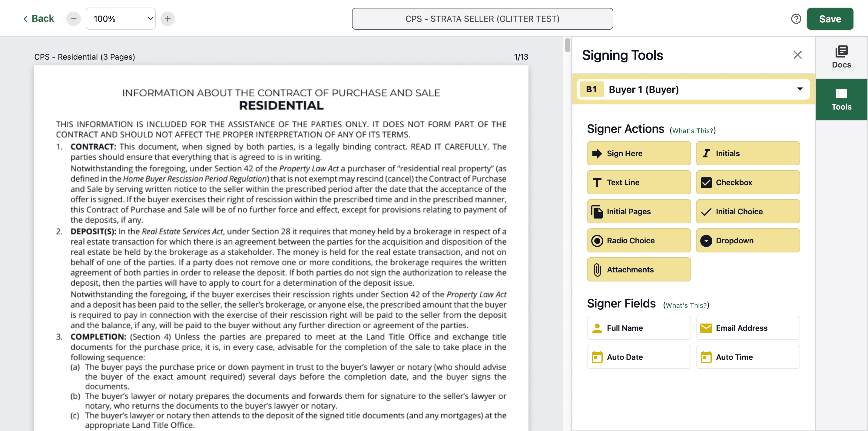
Task: Open What's This next to Signer Actions
Action: tap(693, 131)
